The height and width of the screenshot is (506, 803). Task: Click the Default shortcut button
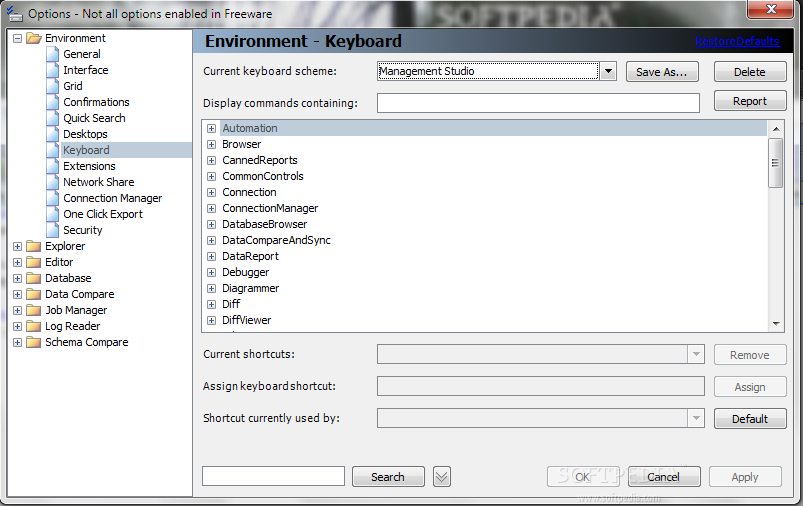tap(750, 419)
